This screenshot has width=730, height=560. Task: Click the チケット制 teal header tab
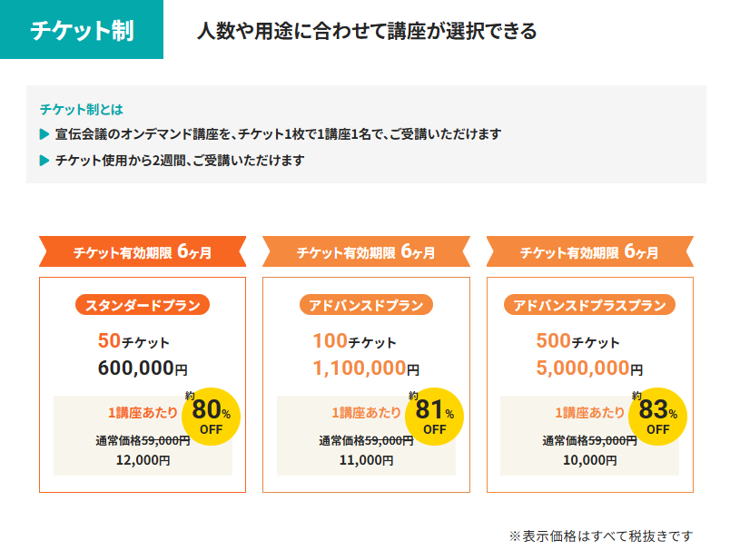pyautogui.click(x=82, y=29)
